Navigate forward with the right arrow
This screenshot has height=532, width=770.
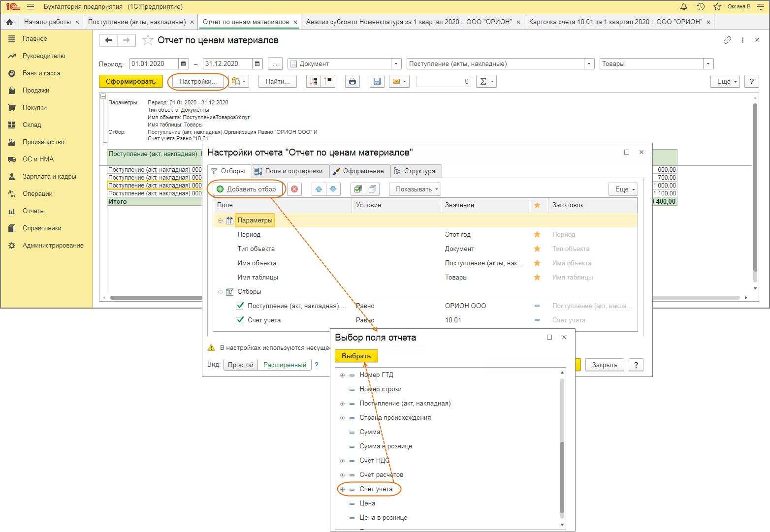tap(127, 40)
